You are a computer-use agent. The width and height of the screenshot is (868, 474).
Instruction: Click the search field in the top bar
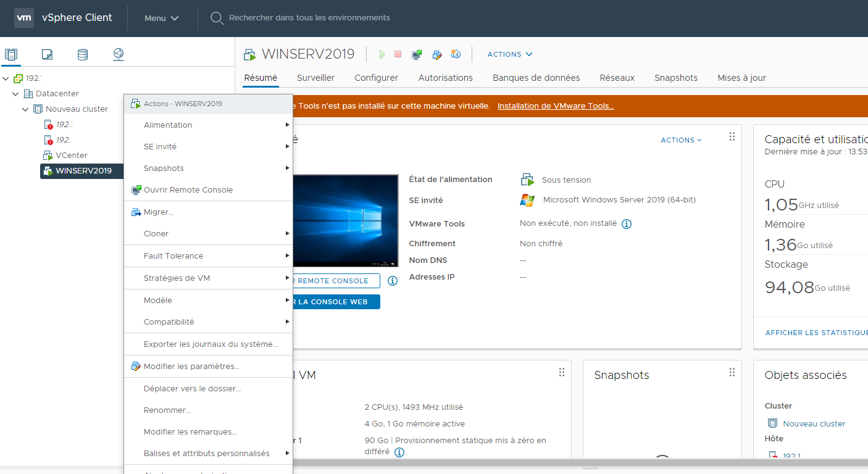click(x=309, y=18)
